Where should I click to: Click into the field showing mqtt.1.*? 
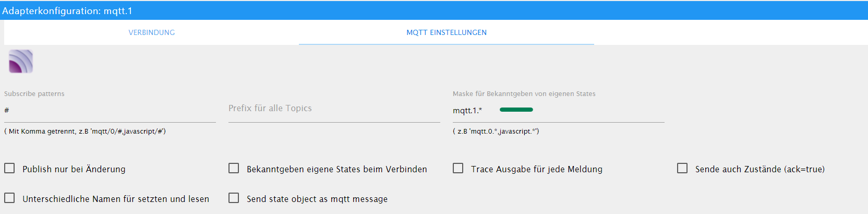pyautogui.click(x=559, y=111)
